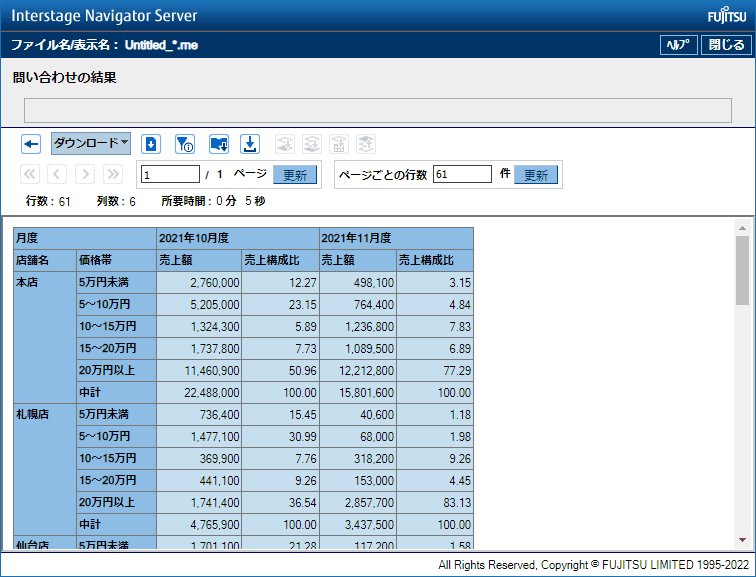Click the book download icon
Image resolution: width=756 pixels, height=577 pixels.
point(219,144)
